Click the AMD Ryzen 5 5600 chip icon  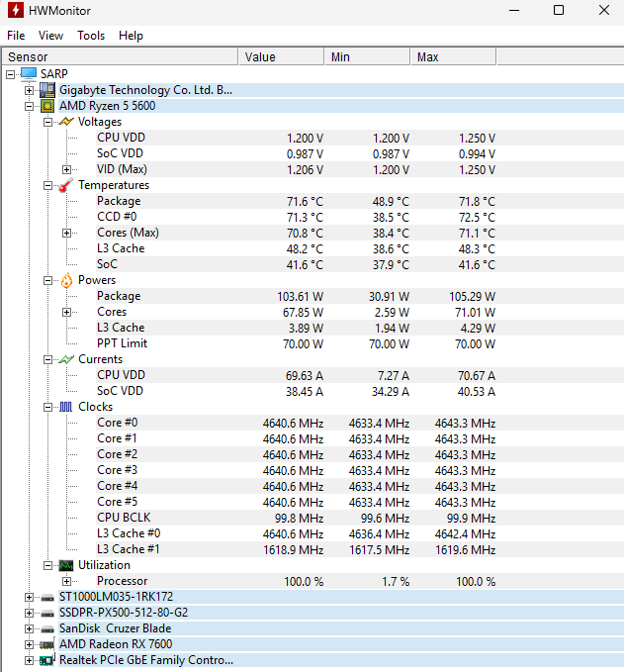47,106
